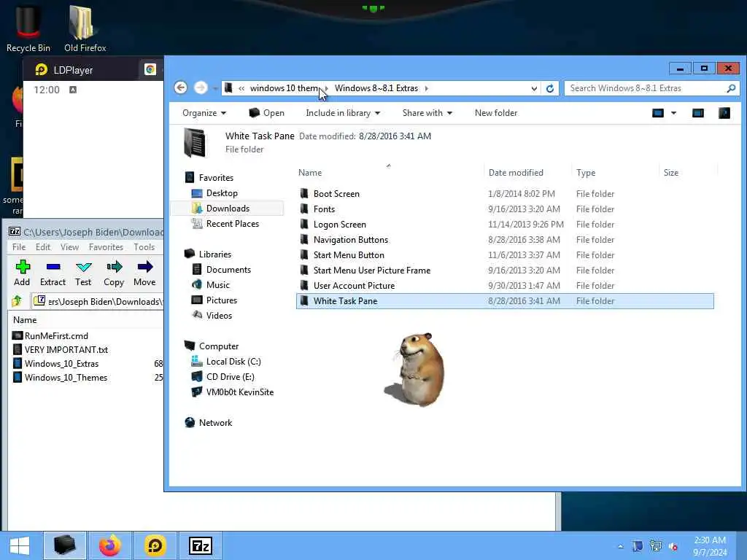Screen dimensions: 747x560
Task: Sort files by the Name column
Action: 310,172
